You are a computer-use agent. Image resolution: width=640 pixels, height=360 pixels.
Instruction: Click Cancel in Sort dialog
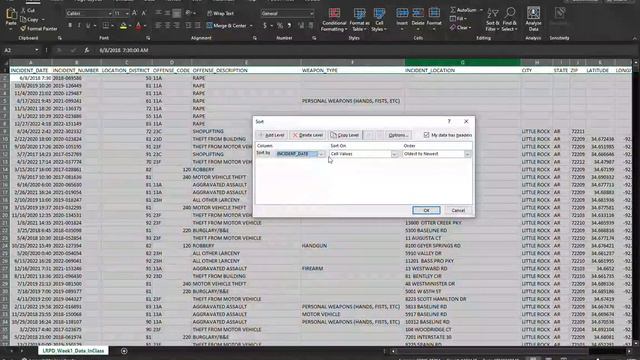(458, 210)
